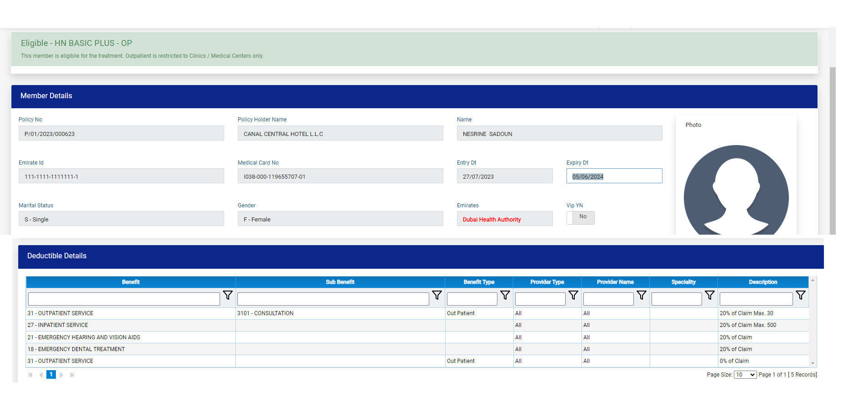
Task: Sort by the Benefit column header
Action: 130,282
